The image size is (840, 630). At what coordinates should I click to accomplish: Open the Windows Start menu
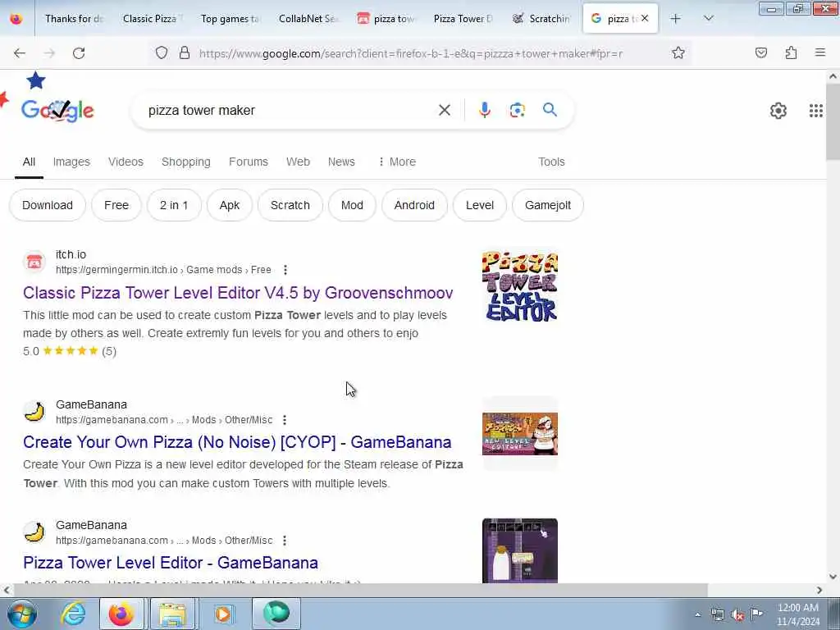[x=22, y=614]
